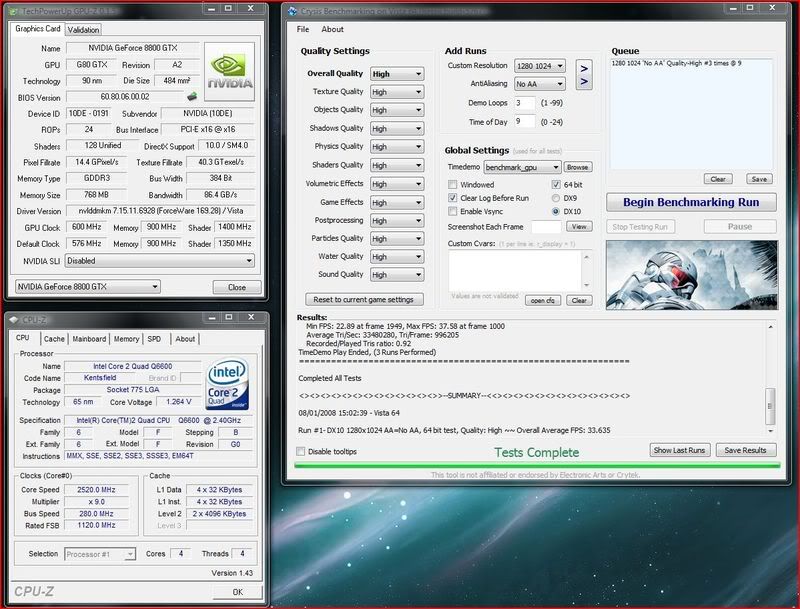
Task: Uncheck Clear Log Before Run
Action: coord(453,197)
